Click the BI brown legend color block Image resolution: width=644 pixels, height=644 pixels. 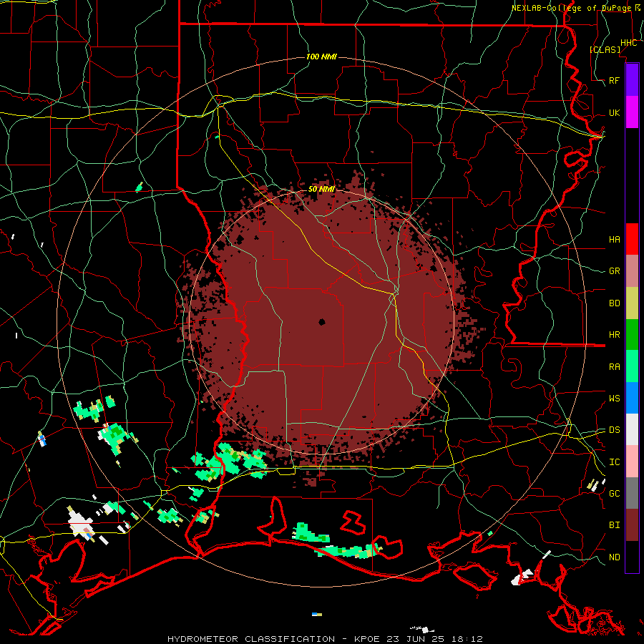pyautogui.click(x=632, y=525)
